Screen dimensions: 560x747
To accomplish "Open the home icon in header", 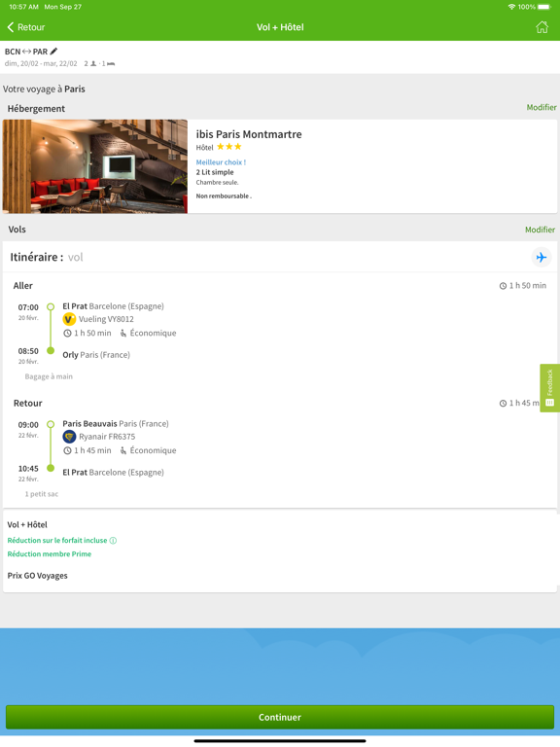I will click(542, 27).
